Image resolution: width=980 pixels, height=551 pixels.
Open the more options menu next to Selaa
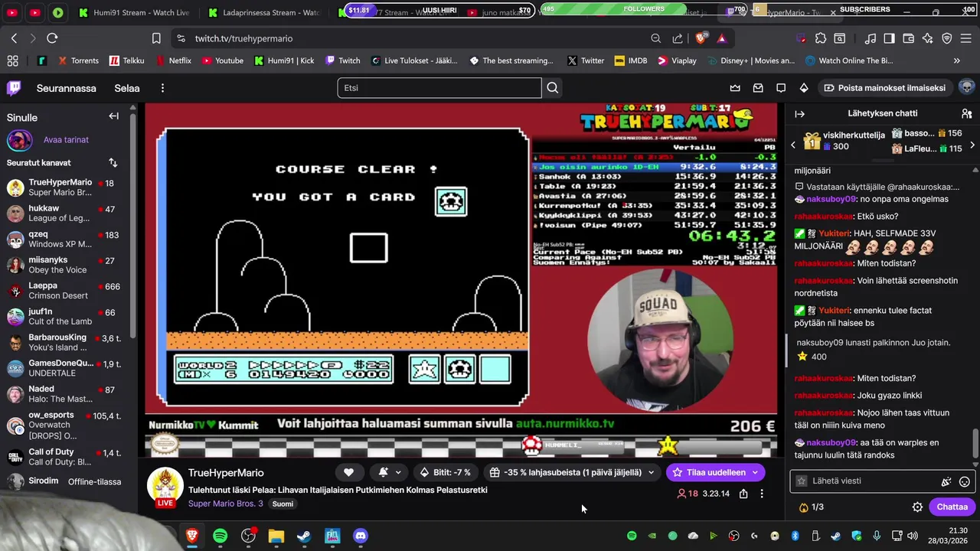pyautogui.click(x=162, y=88)
